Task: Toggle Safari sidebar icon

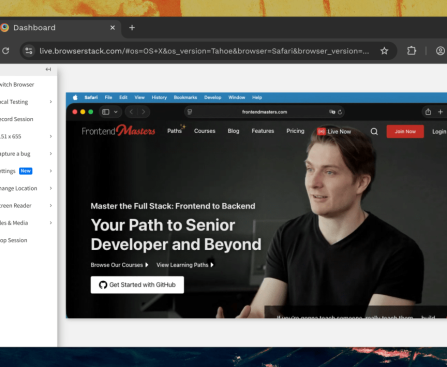Action: coord(106,112)
